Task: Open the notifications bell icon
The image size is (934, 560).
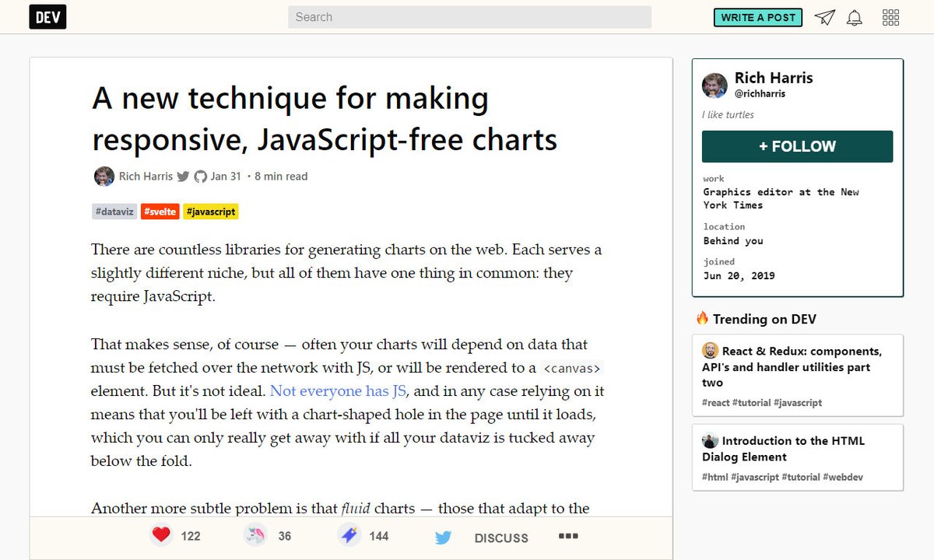Action: (855, 17)
